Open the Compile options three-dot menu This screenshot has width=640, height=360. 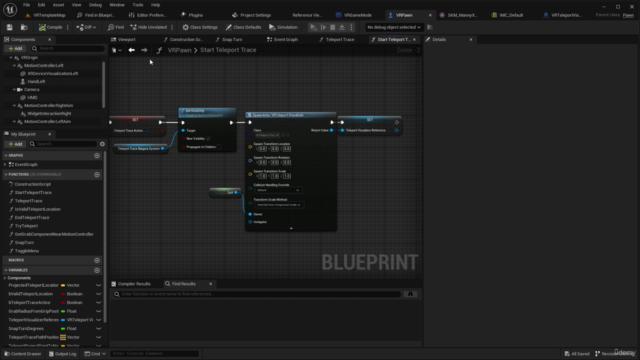[x=68, y=27]
